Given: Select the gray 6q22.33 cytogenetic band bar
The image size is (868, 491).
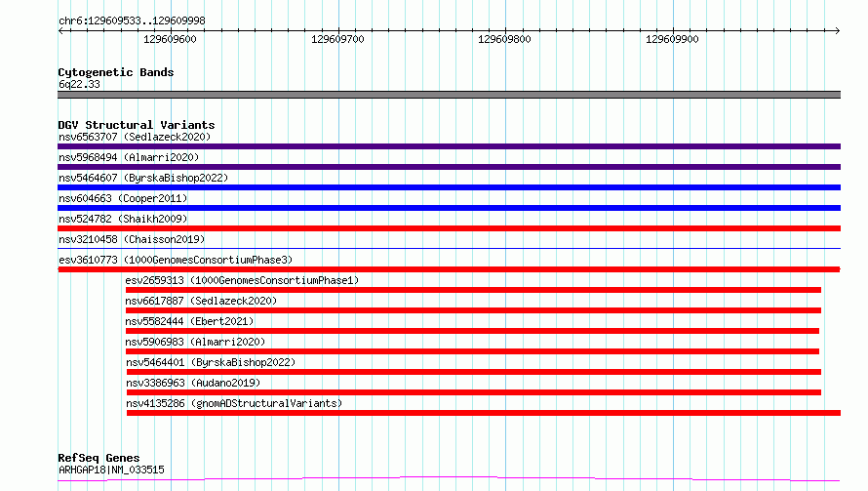Looking at the screenshot, I should (x=449, y=95).
